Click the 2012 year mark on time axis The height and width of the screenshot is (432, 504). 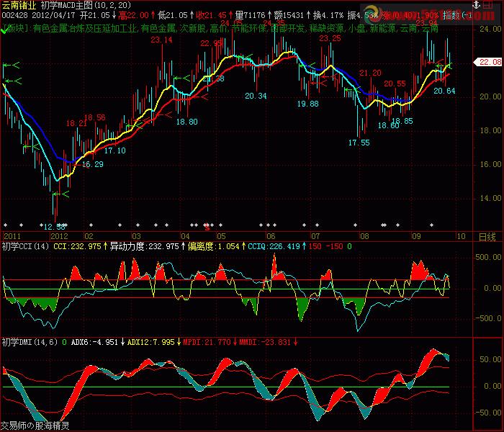[x=59, y=236]
